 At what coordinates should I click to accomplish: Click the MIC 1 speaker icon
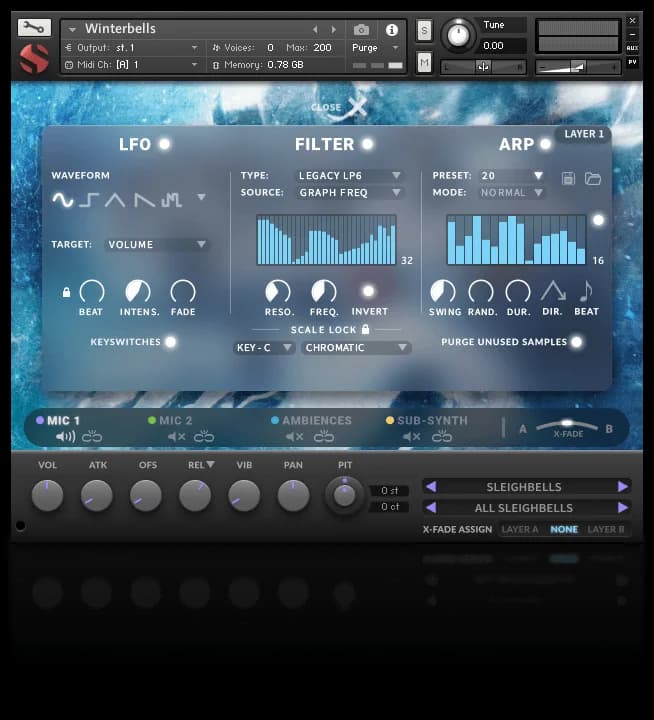tap(66, 437)
